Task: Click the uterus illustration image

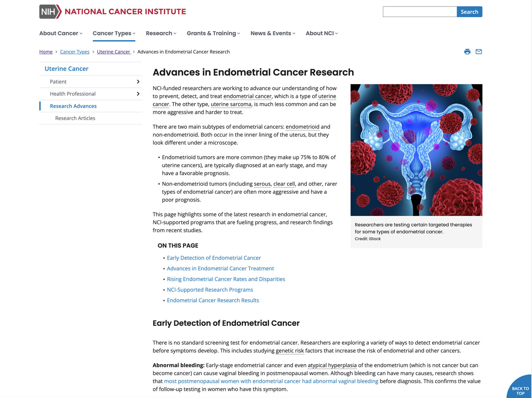Action: pyautogui.click(x=416, y=150)
